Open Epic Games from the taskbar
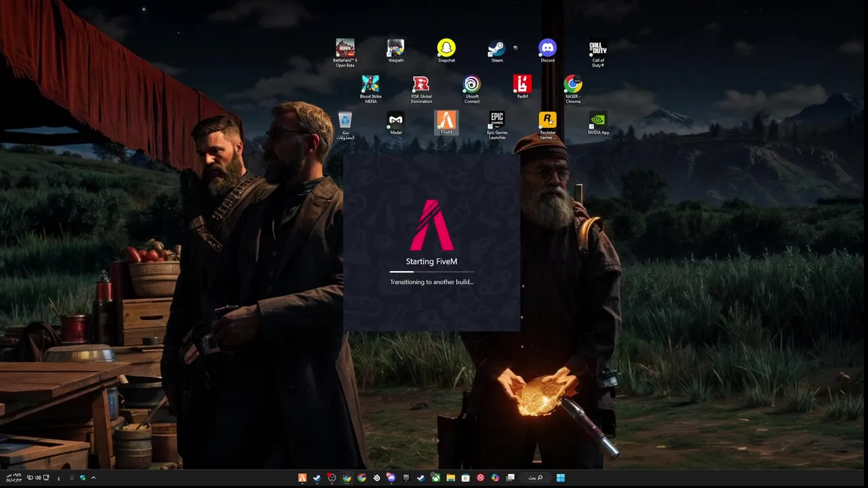Image resolution: width=868 pixels, height=488 pixels. [406, 478]
